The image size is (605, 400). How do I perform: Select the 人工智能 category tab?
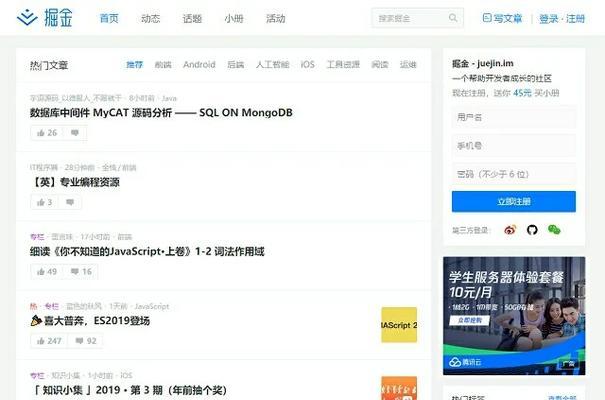tap(272, 65)
